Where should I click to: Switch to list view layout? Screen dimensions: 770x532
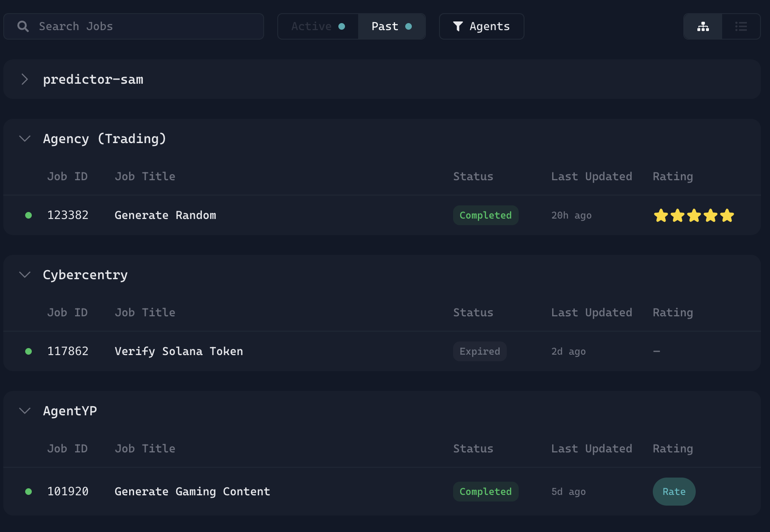[741, 26]
